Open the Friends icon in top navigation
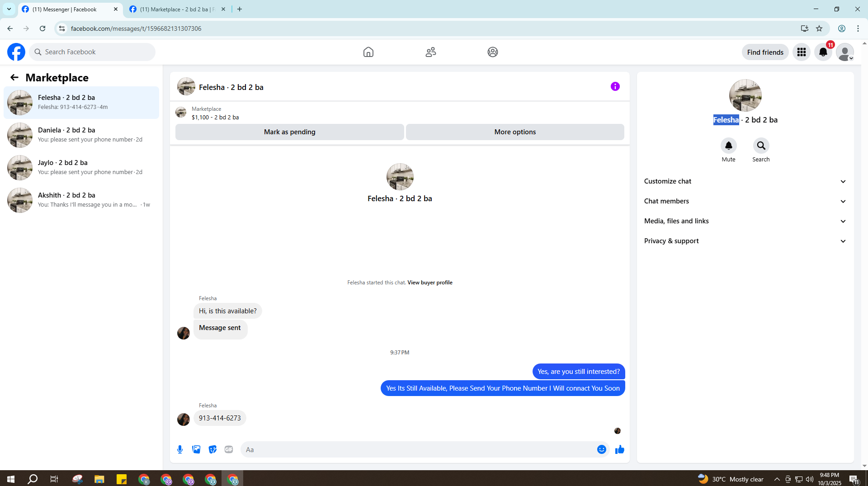868x486 pixels. [x=431, y=52]
